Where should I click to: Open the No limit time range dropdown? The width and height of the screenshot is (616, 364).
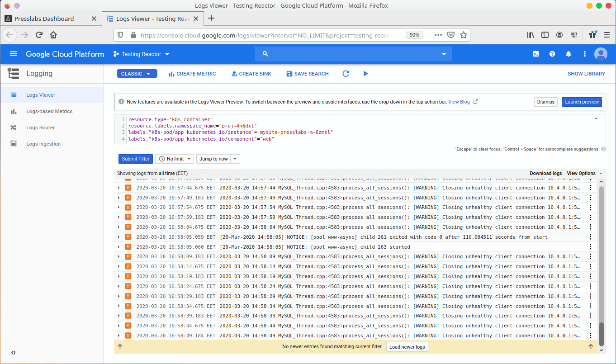(x=175, y=159)
